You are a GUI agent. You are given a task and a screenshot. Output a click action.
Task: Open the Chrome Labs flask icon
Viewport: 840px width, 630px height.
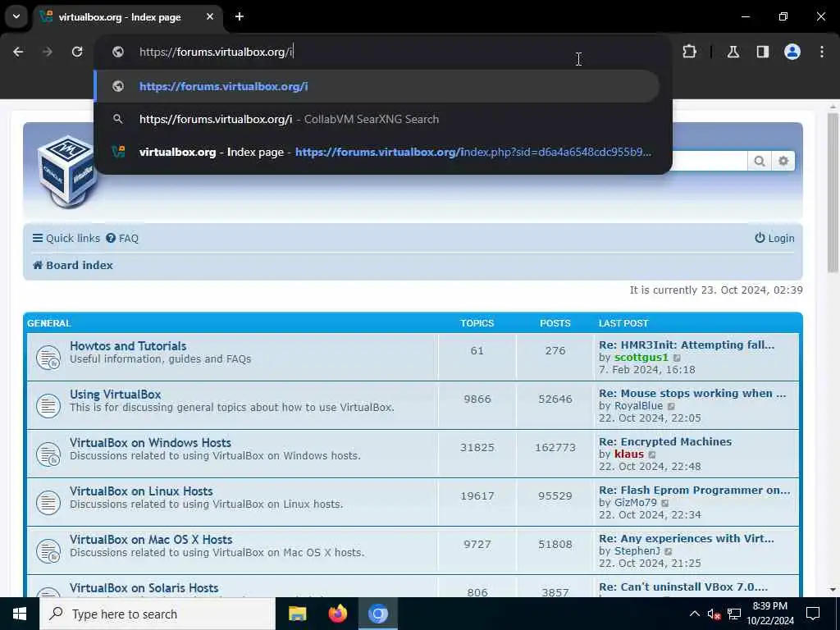733,52
